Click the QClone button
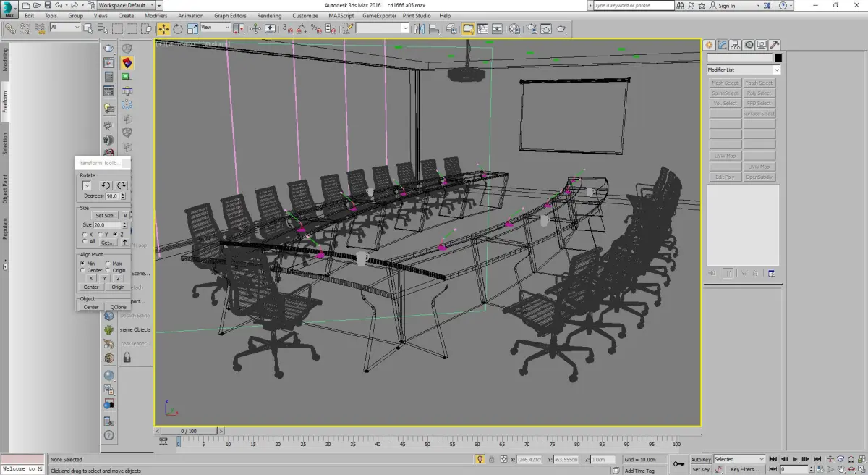Viewport: 868px width, 475px height. (118, 307)
